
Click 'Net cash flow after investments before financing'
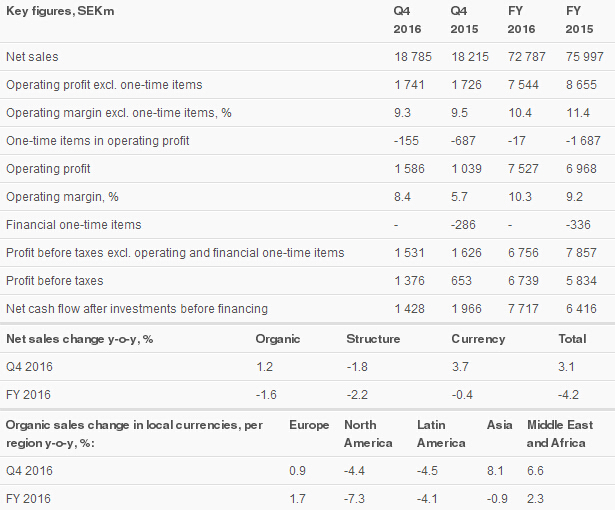[x=137, y=309]
